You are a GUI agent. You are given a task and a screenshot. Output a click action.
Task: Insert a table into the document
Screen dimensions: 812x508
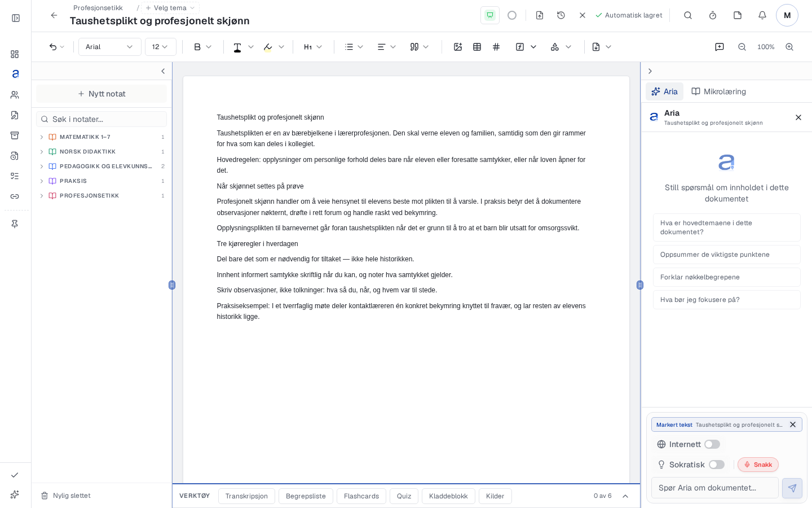coord(477,47)
